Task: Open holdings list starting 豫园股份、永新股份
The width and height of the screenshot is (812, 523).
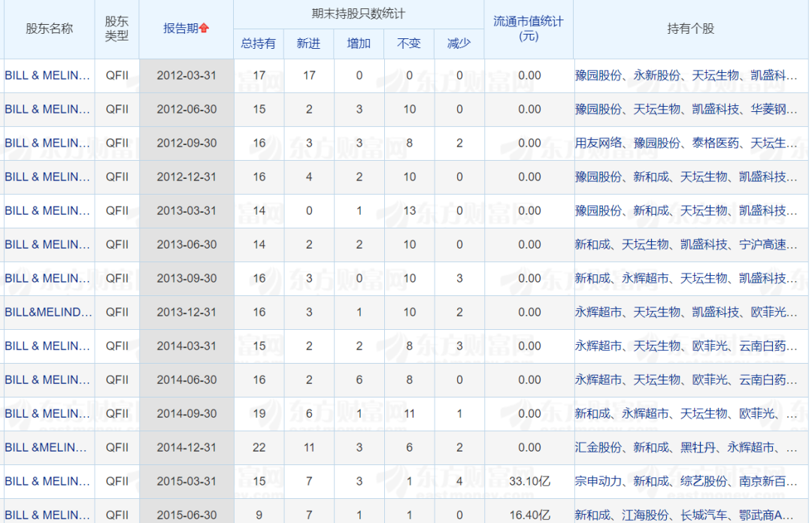Action: (686, 76)
